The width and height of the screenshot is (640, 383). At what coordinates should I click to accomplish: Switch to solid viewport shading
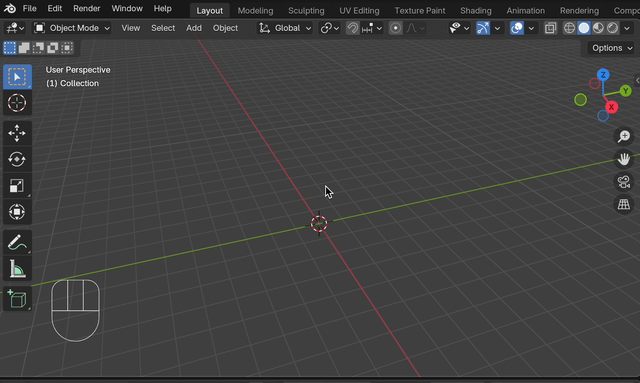[584, 28]
